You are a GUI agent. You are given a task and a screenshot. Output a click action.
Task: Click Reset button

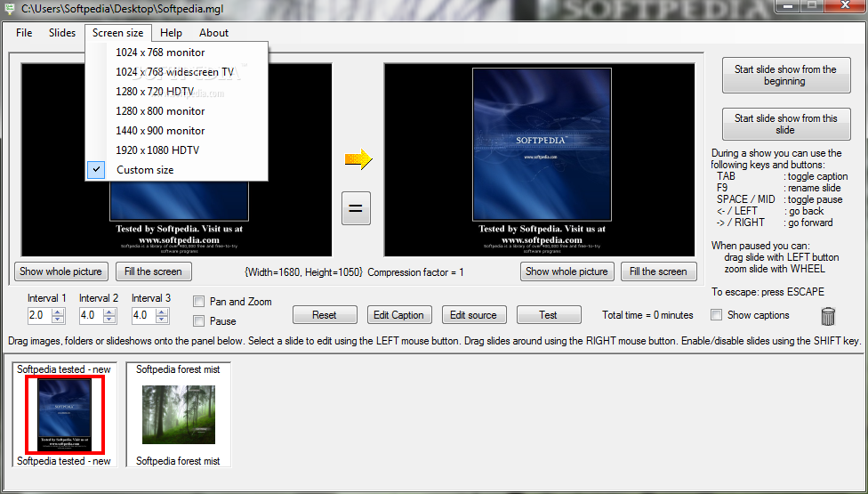325,314
